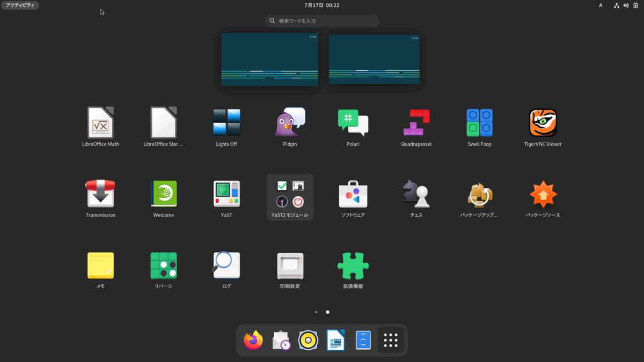Open the openSUSE Welcome app
This screenshot has width=644, height=362.
[163, 198]
